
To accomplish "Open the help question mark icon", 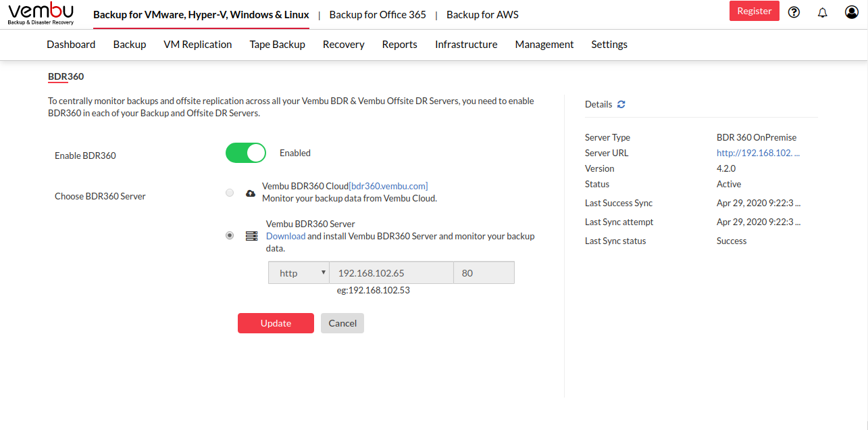I will coord(794,12).
